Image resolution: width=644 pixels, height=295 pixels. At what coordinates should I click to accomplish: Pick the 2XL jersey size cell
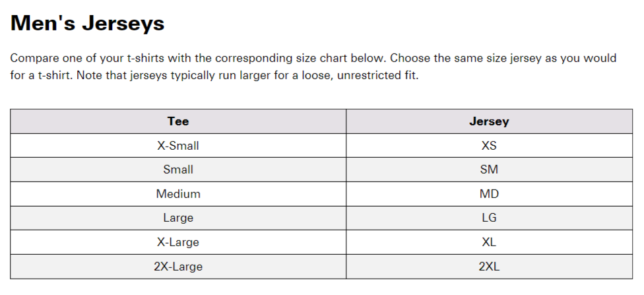(x=489, y=267)
